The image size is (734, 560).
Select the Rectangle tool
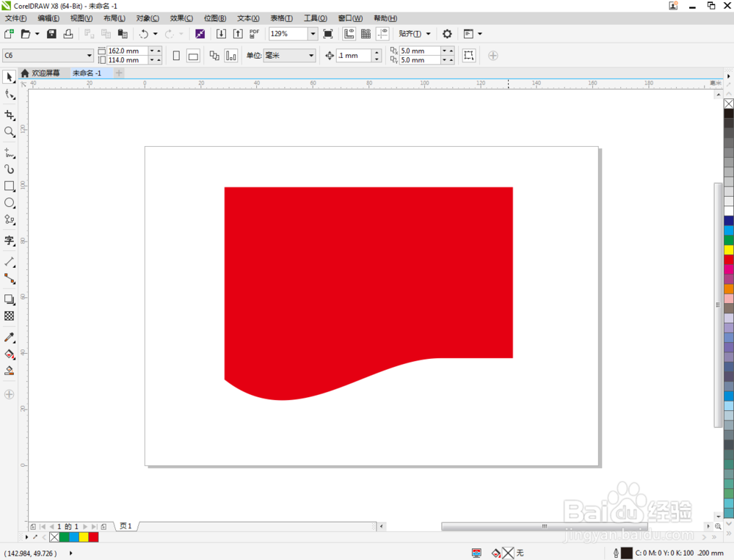(x=10, y=186)
